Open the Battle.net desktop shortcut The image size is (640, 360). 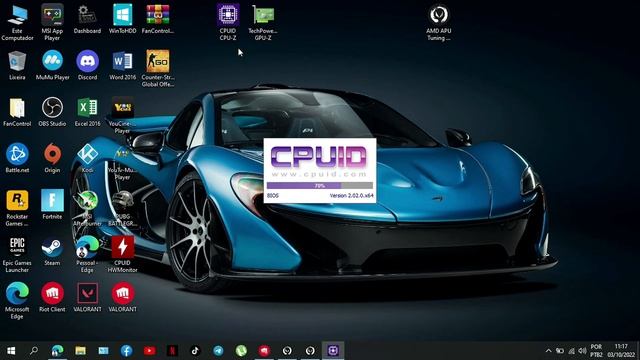click(17, 158)
